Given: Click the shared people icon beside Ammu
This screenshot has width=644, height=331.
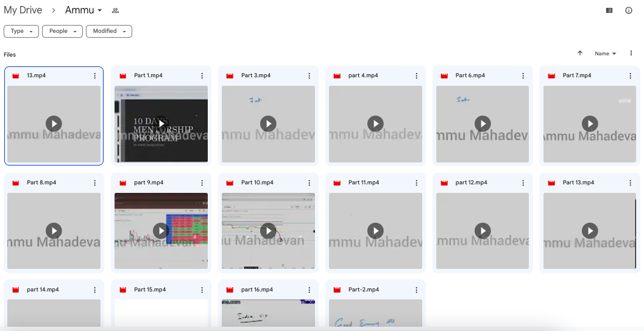Looking at the screenshot, I should click(x=115, y=11).
